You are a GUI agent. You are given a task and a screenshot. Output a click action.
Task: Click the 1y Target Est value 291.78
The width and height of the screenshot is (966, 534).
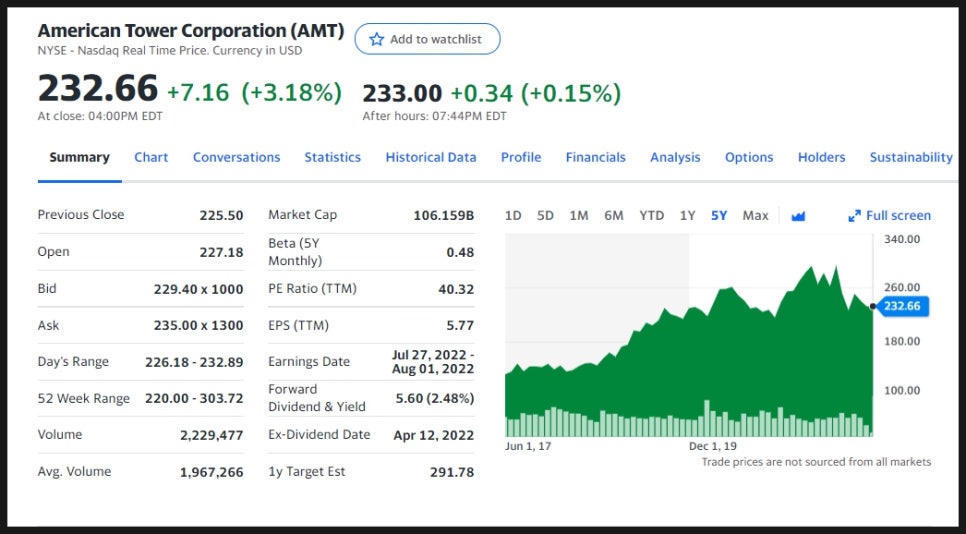(452, 472)
